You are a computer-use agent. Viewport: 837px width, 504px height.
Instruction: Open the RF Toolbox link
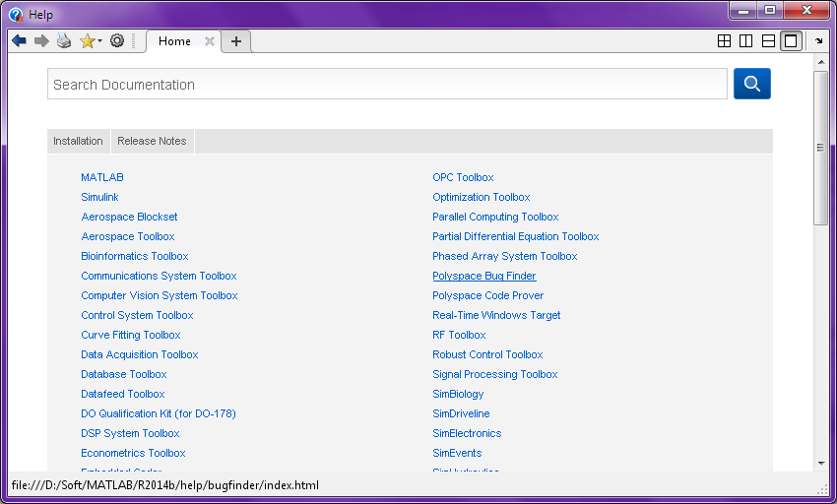[x=459, y=336]
